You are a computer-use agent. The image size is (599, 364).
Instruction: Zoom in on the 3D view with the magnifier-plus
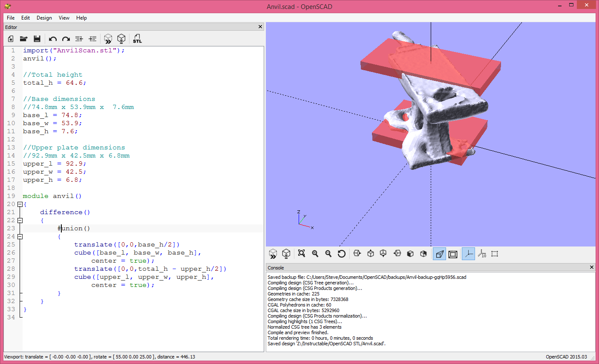coord(315,253)
